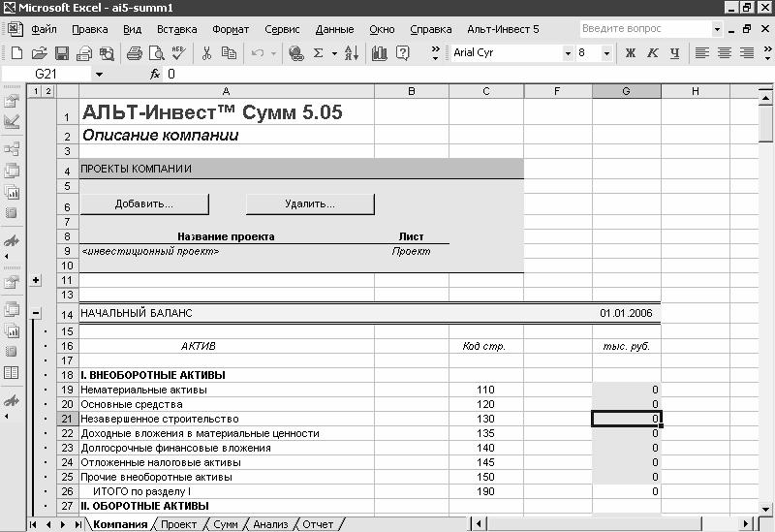Switch to the Проект sheet tab
Image resolution: width=775 pixels, height=532 pixels.
click(179, 524)
